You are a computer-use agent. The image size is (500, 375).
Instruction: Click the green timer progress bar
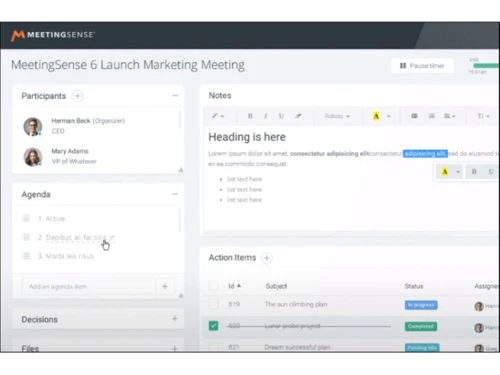pyautogui.click(x=486, y=66)
